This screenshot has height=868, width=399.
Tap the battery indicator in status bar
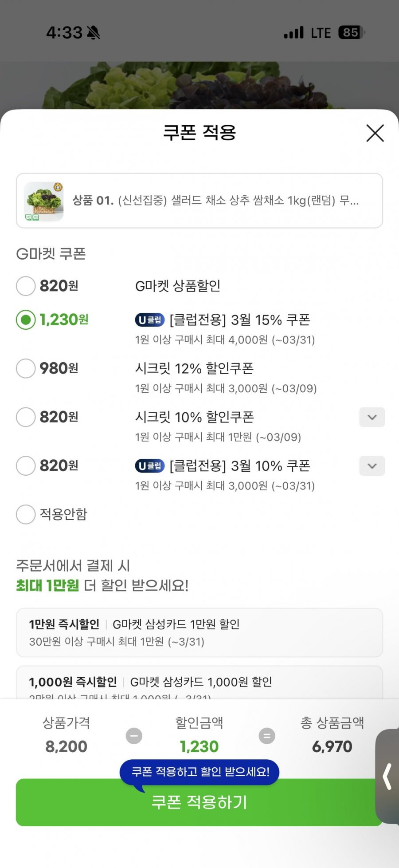pyautogui.click(x=351, y=32)
